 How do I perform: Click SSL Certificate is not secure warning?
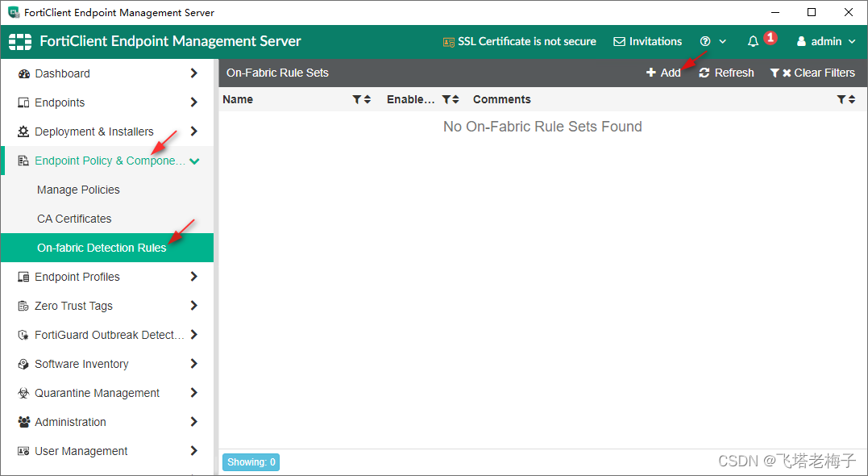point(519,42)
